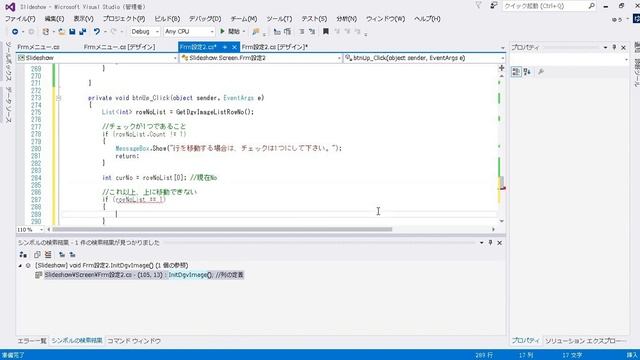Switch to ソリューション エクスプローラー tab
Image resolution: width=640 pixels, height=360 pixels.
tap(585, 340)
